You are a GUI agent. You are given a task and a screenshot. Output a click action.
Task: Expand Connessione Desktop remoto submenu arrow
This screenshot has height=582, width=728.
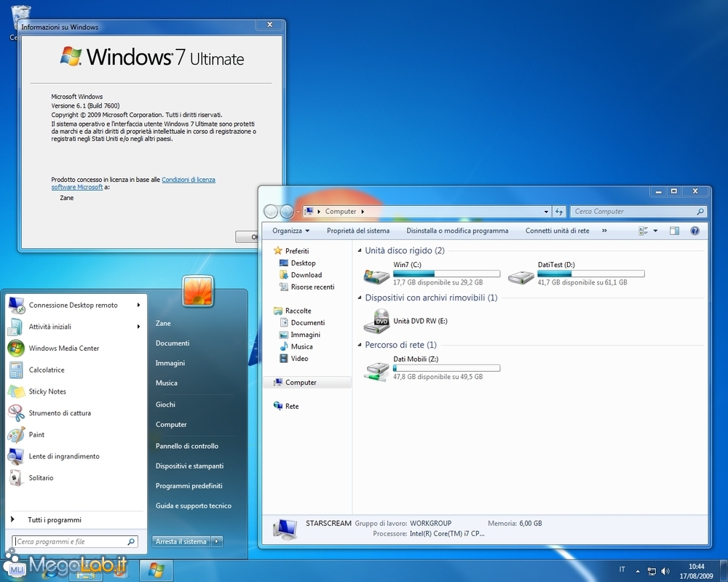pyautogui.click(x=138, y=305)
